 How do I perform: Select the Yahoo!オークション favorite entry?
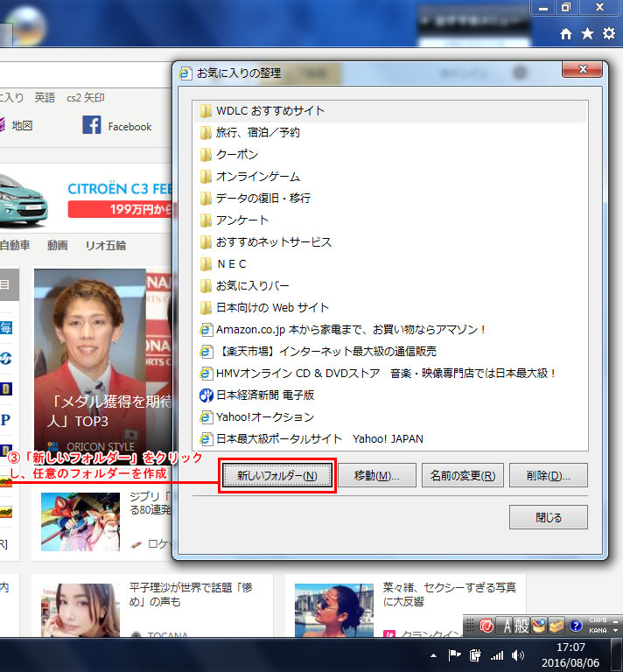point(264,417)
